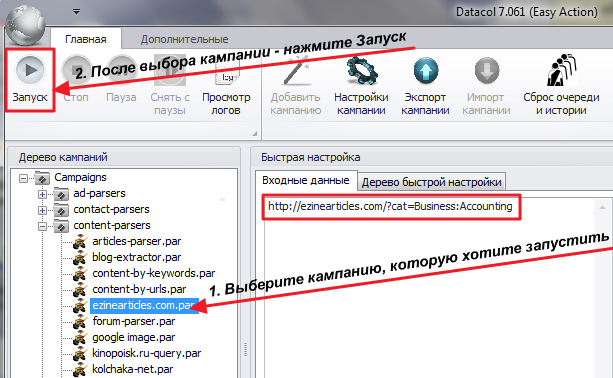Collapse the Campaigns root node
613x378 pixels.
click(x=23, y=178)
